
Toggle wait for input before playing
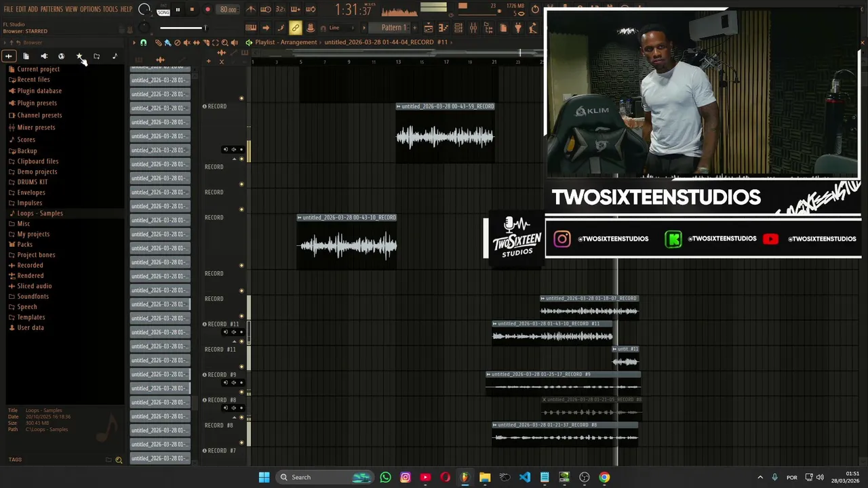[265, 9]
